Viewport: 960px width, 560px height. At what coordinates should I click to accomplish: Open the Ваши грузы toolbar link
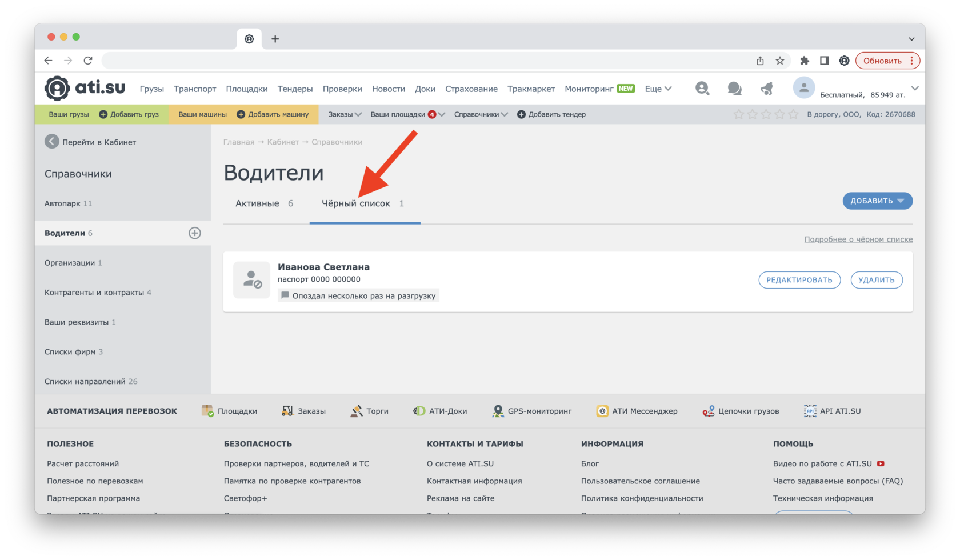pyautogui.click(x=69, y=114)
